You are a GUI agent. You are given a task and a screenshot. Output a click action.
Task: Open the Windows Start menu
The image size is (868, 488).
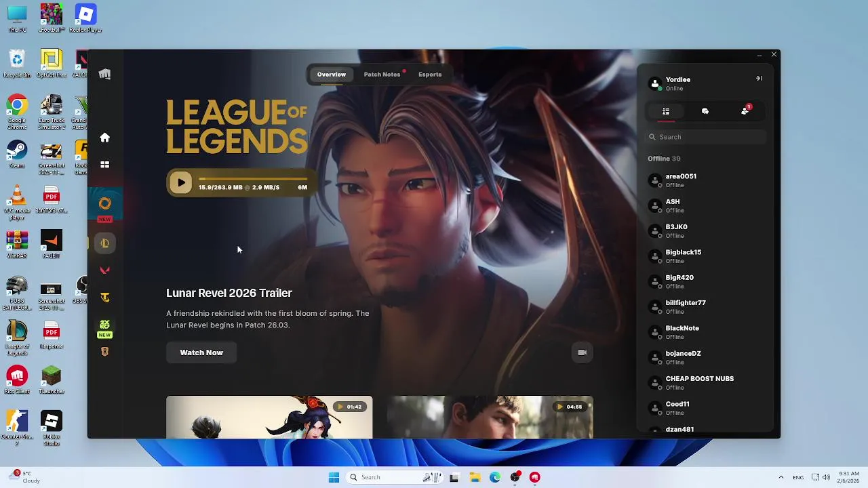(x=334, y=477)
